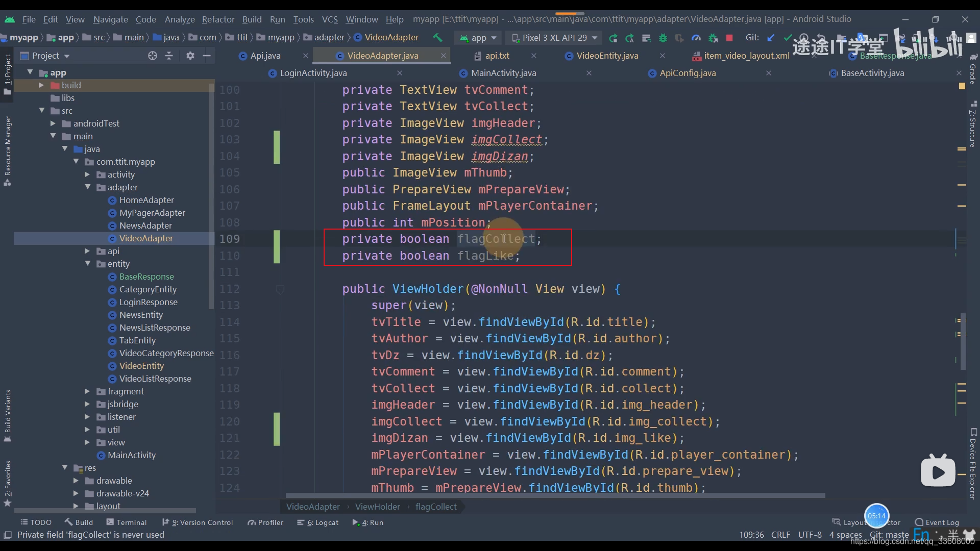Open the Terminal tool window
The width and height of the screenshot is (980, 551).
point(126,522)
